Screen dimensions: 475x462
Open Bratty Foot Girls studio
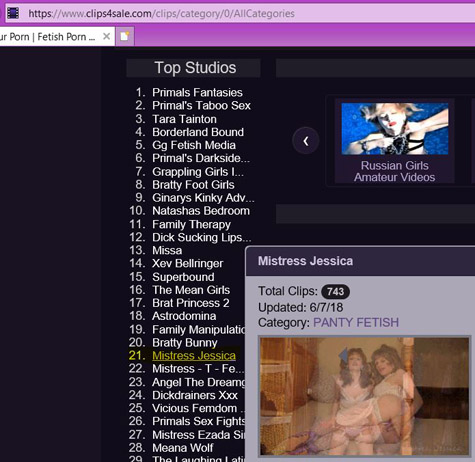[x=193, y=185]
